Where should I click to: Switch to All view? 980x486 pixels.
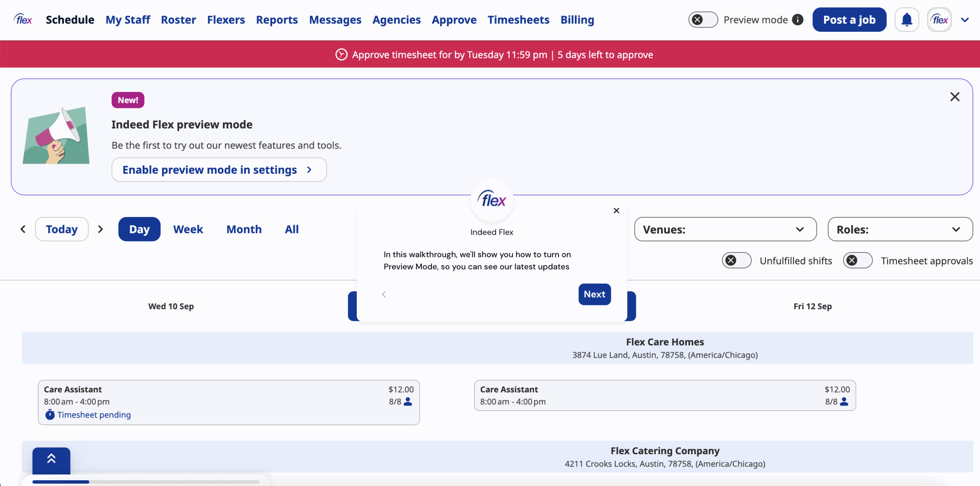(292, 229)
